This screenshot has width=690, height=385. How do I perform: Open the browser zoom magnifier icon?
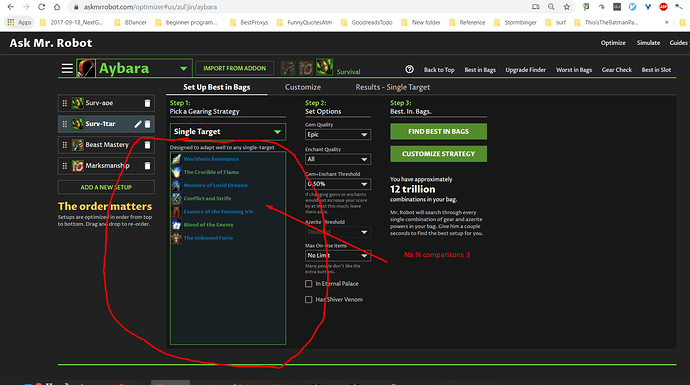[x=551, y=7]
